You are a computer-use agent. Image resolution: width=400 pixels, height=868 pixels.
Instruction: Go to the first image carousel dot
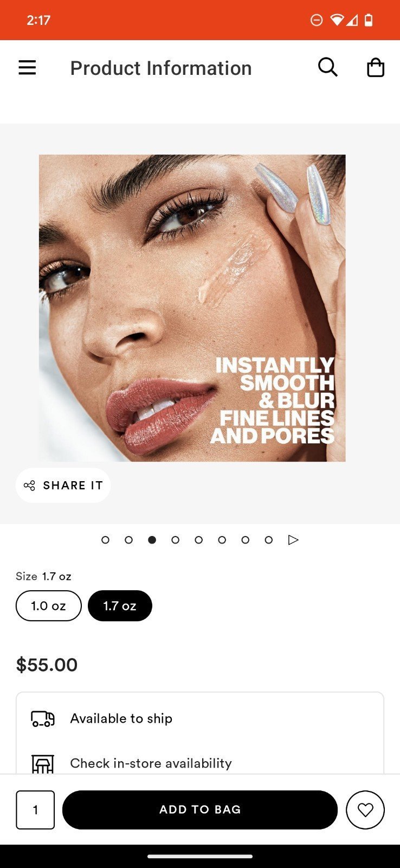pyautogui.click(x=105, y=540)
